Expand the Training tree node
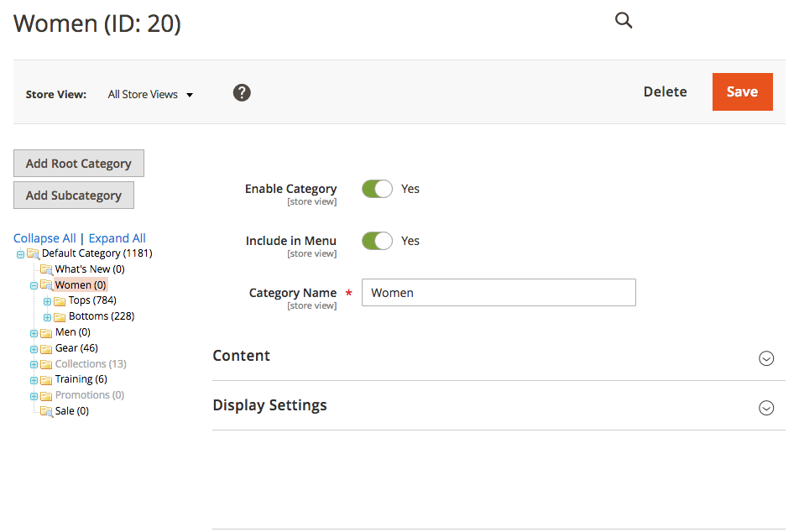The height and width of the screenshot is (532, 799). [34, 381]
